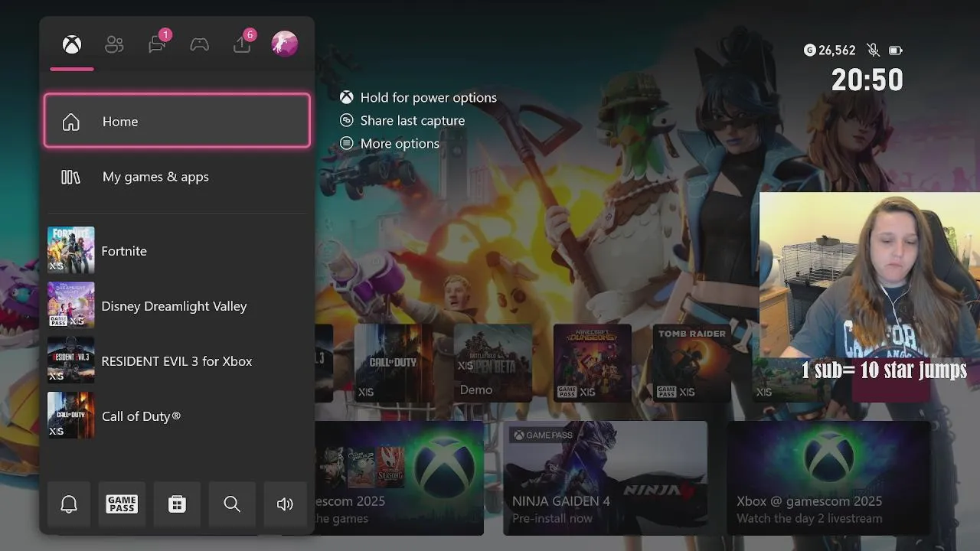Viewport: 980px width, 551px height.
Task: Open the Minecraft Dungeons tile
Action: 593,363
